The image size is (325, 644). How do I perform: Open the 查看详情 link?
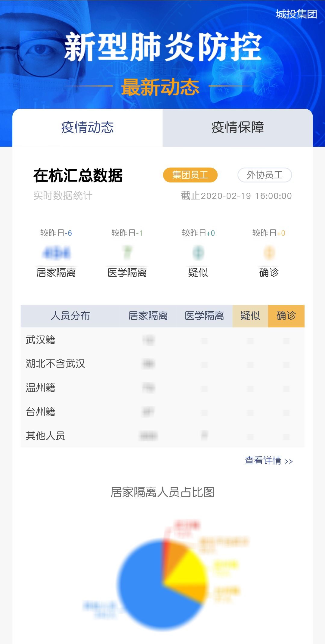click(269, 461)
